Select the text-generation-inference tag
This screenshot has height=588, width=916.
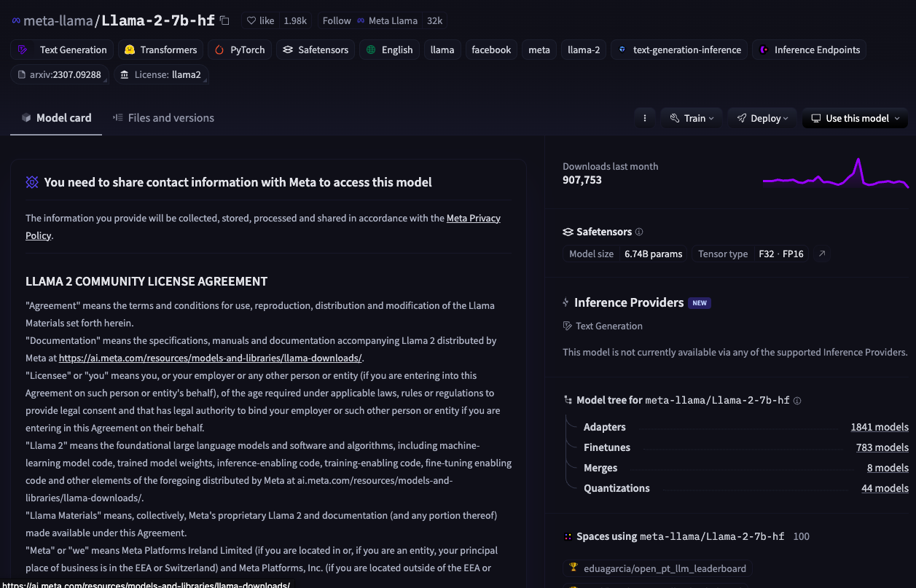point(679,50)
